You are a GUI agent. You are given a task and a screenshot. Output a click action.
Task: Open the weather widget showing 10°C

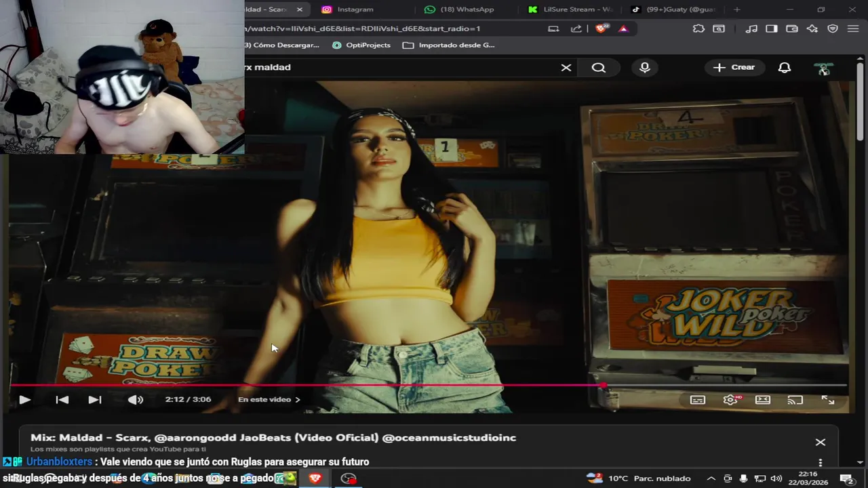coord(639,479)
